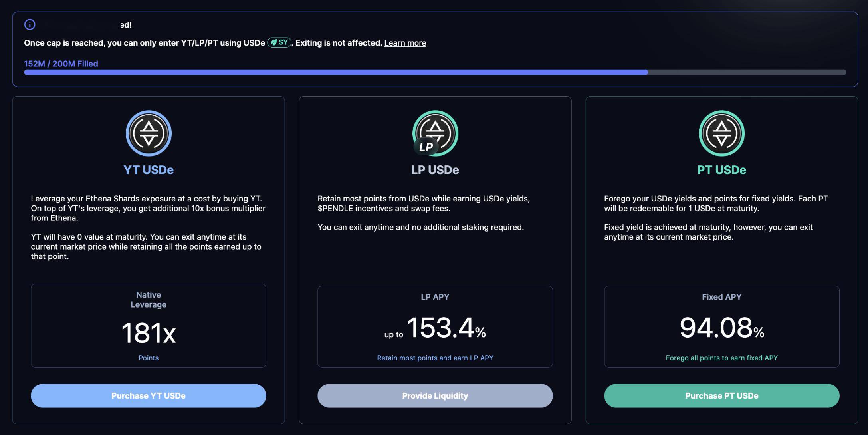
Task: Select the PT USDe heading
Action: click(x=721, y=170)
